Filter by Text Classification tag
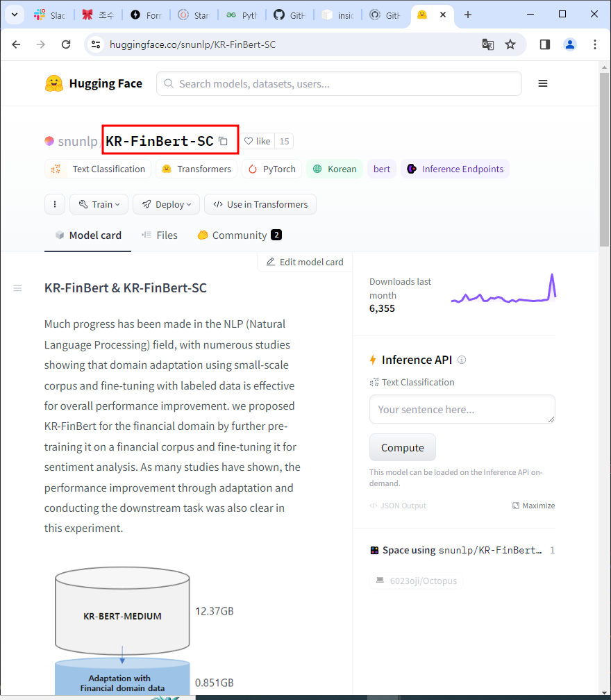Image resolution: width=611 pixels, height=700 pixels. (x=98, y=169)
